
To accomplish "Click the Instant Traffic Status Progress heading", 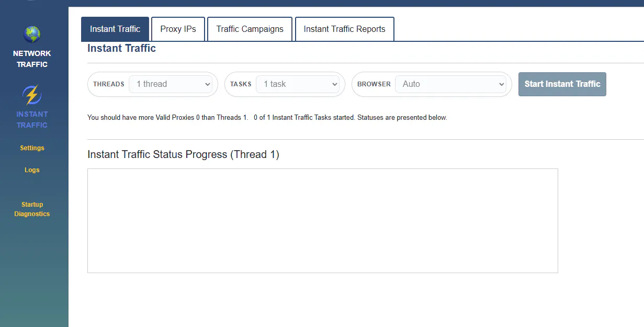I will 183,155.
